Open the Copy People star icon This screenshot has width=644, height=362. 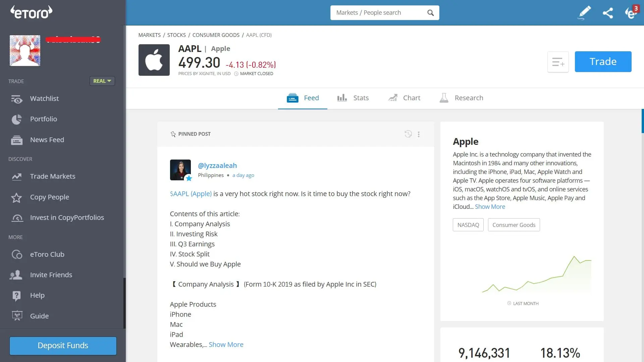click(17, 198)
